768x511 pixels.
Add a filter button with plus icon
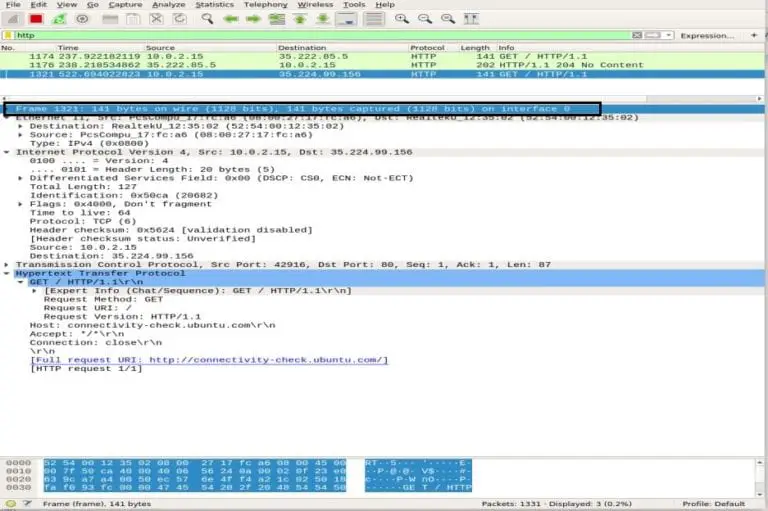754,35
